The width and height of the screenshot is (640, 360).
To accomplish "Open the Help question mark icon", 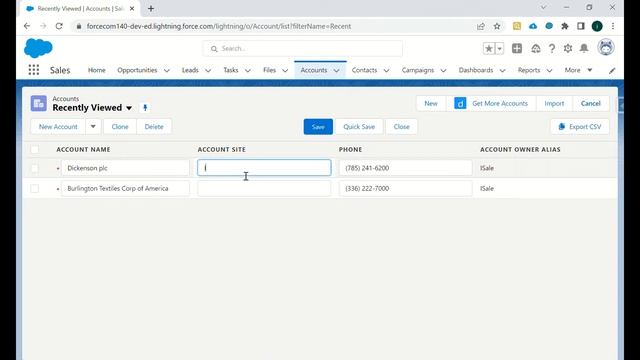I will coord(552,49).
